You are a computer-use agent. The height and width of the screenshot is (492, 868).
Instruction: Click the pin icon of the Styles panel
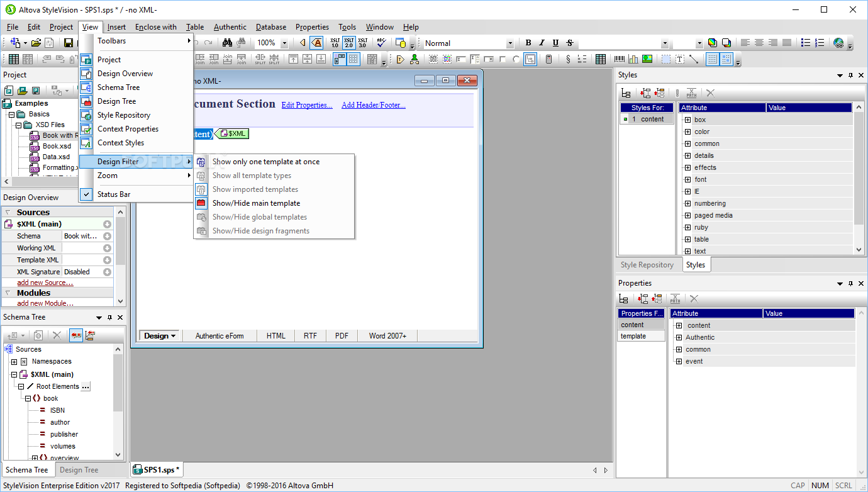pyautogui.click(x=851, y=75)
